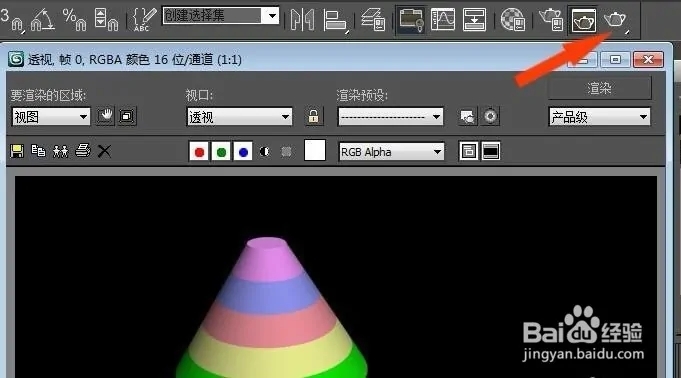Click the rendered cone image
The image size is (681, 378).
click(x=271, y=308)
